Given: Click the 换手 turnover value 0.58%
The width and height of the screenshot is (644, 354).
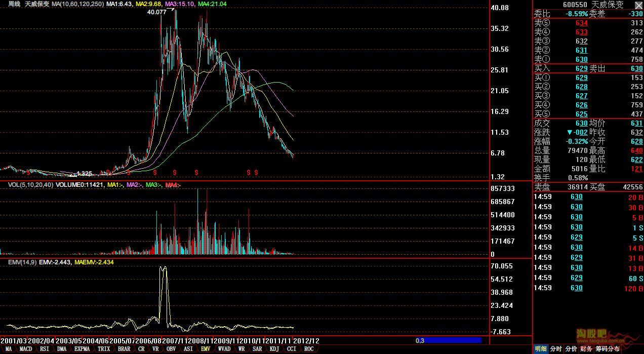Looking at the screenshot, I should (578, 178).
